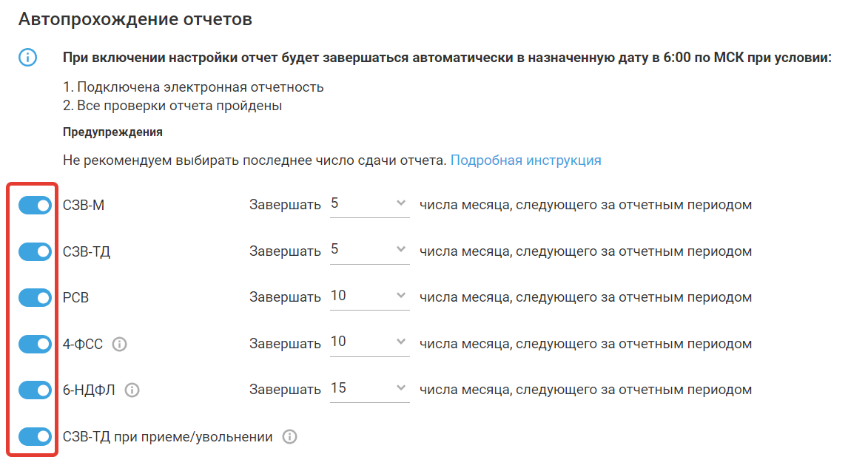
Task: Click the blue info icon near the heading
Action: [27, 58]
